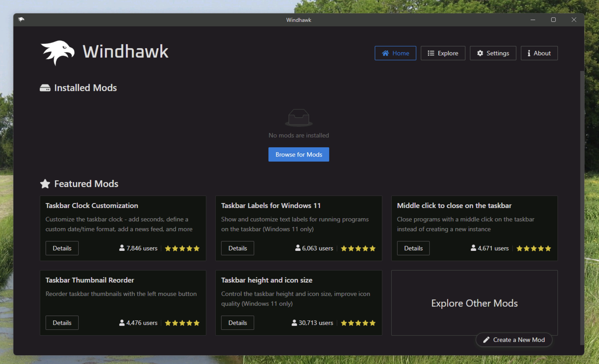Open Details for Middle click to close
This screenshot has height=364, width=599.
click(413, 248)
